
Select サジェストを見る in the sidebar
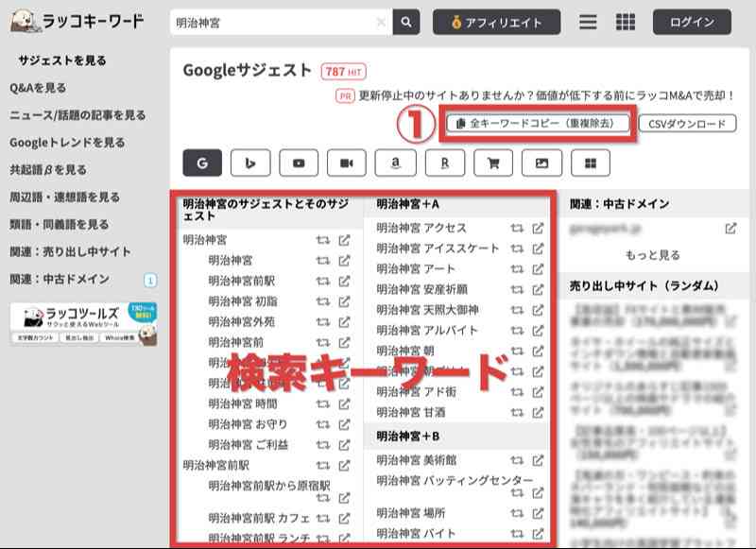[62, 60]
